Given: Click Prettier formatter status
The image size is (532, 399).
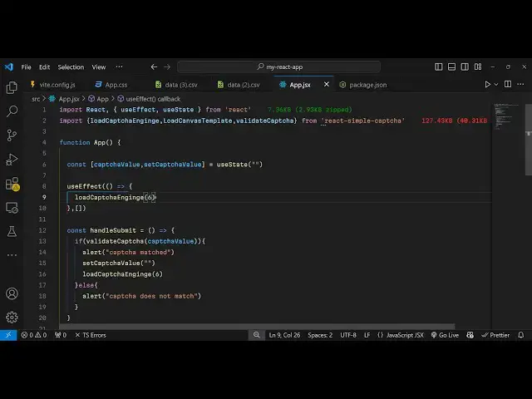Looking at the screenshot, I should click(x=495, y=335).
